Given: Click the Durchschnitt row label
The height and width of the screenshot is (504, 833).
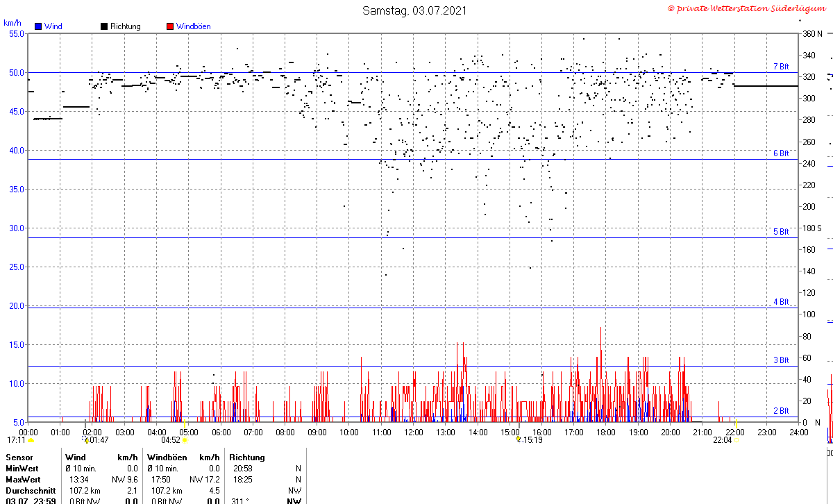Looking at the screenshot, I should coord(31,491).
